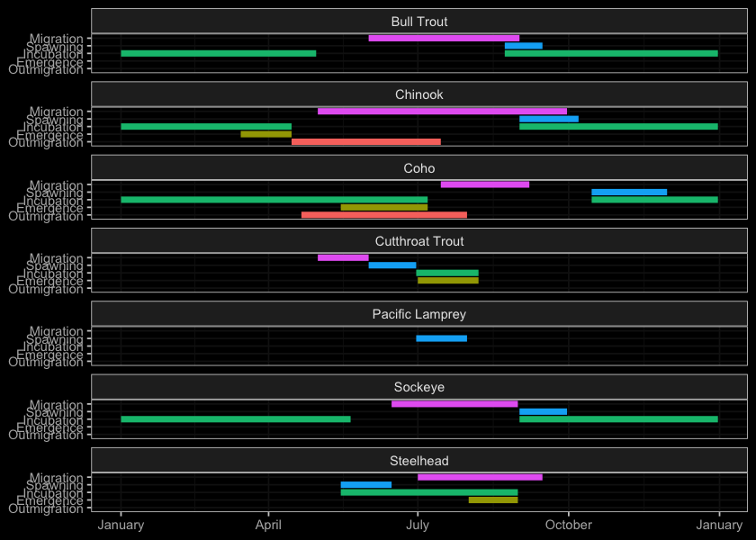This screenshot has width=756, height=540.
Task: Select the magenta Bull Trout Migration bar
Action: [444, 38]
